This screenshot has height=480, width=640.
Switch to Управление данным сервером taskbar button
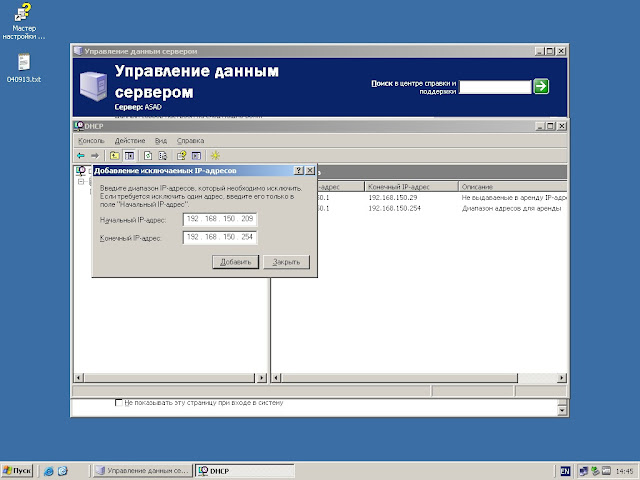coord(143,471)
